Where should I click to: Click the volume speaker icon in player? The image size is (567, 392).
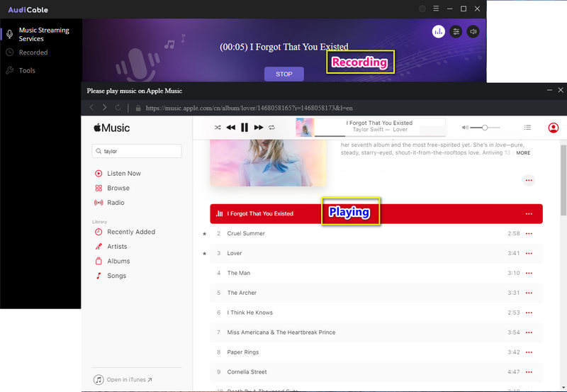point(465,128)
